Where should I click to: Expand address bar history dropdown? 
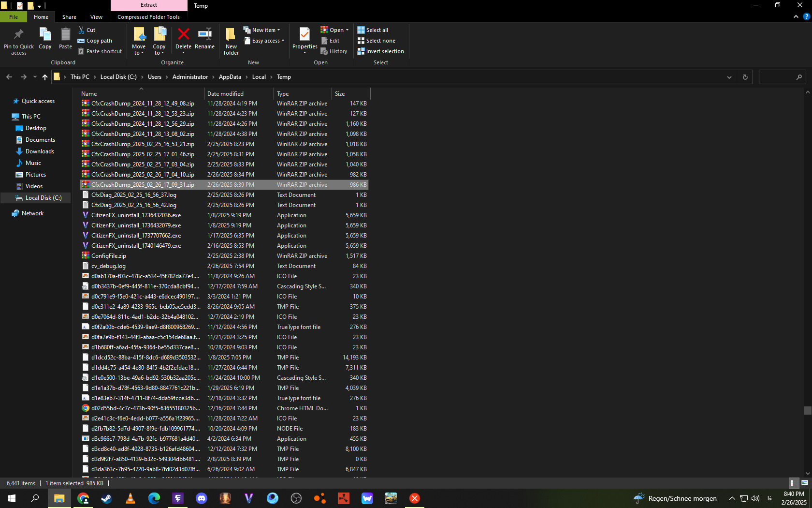click(x=729, y=77)
